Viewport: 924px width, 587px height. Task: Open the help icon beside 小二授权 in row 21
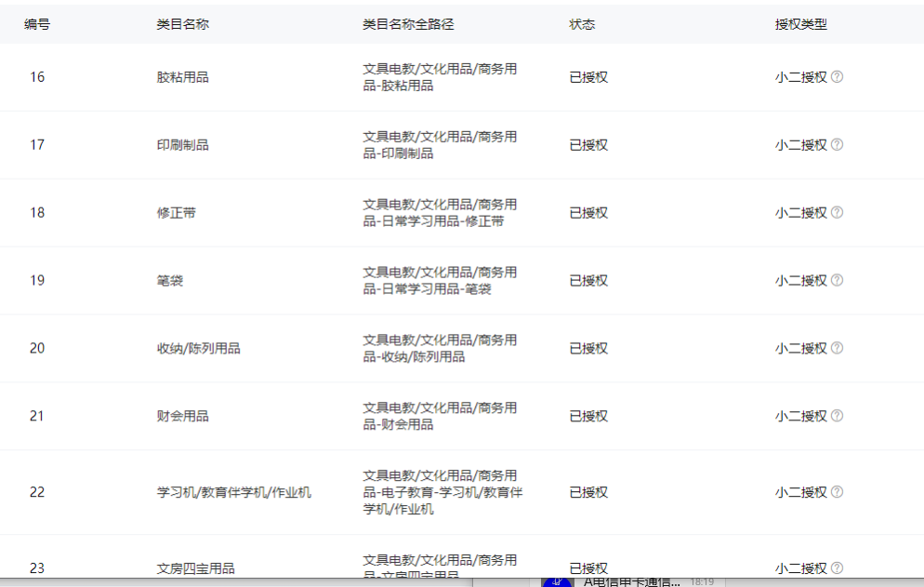tap(837, 416)
